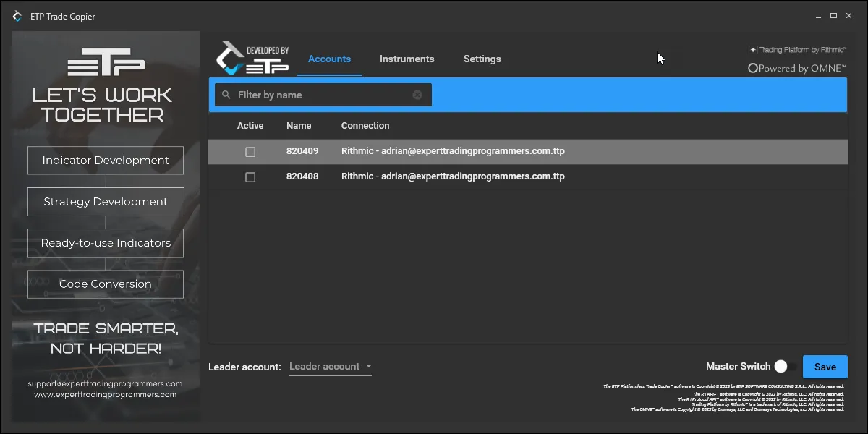Click the Leader account: label

point(244,367)
